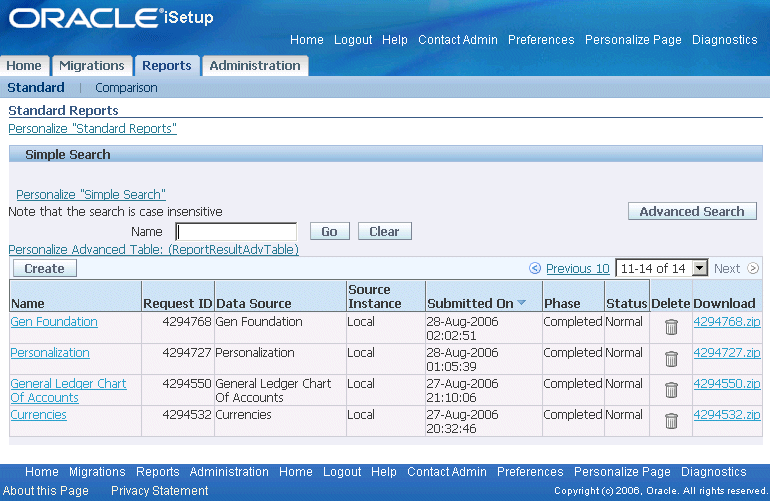Open Diagnostics in the top header

pos(724,40)
